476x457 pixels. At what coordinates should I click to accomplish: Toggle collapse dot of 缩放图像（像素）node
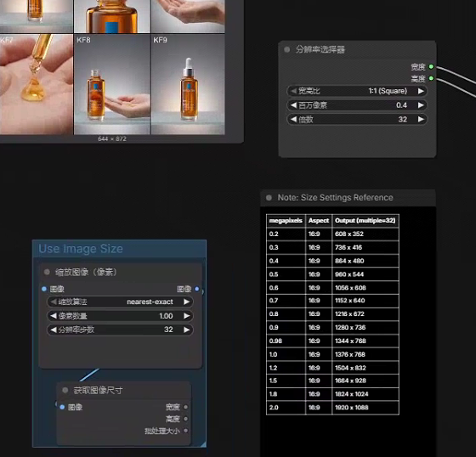(47, 272)
